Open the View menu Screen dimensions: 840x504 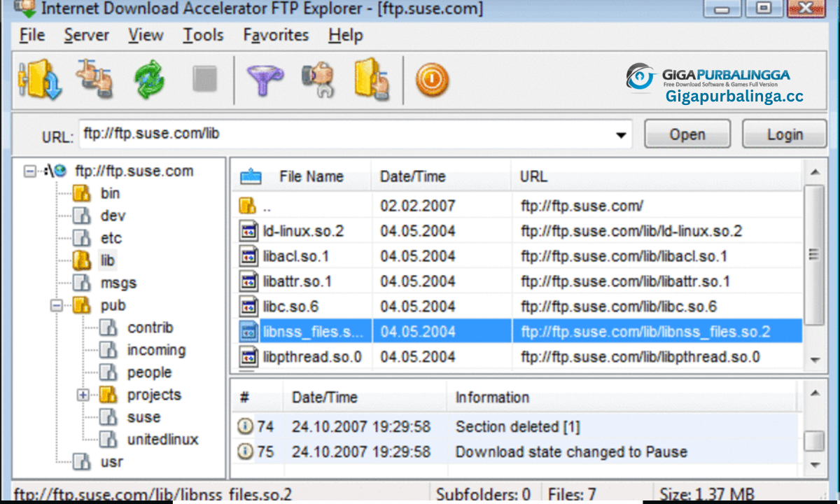click(x=146, y=35)
